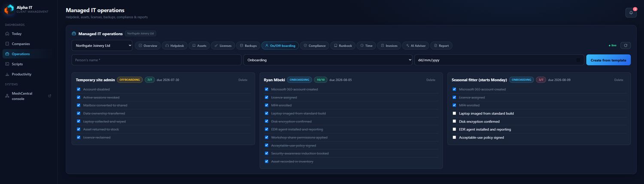The image size is (644, 184).
Task: Click the live status indicator
Action: (613, 45)
